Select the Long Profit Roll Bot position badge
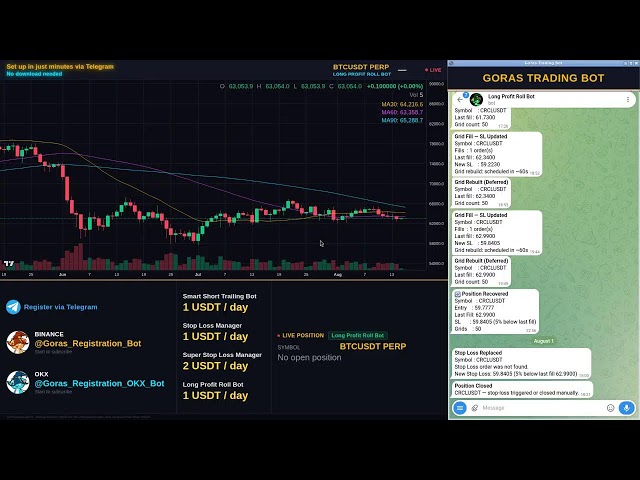Screen dimensions: 640x480 tap(358, 335)
